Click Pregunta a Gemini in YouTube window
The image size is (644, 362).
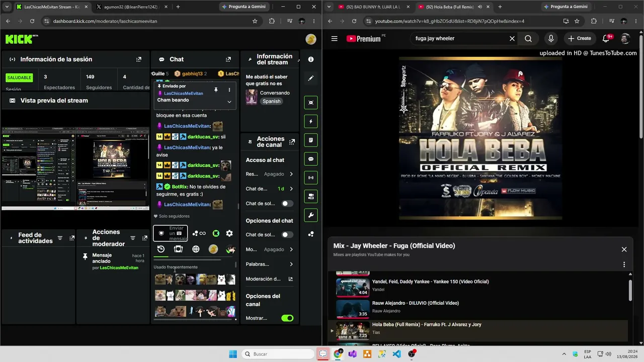566,7
